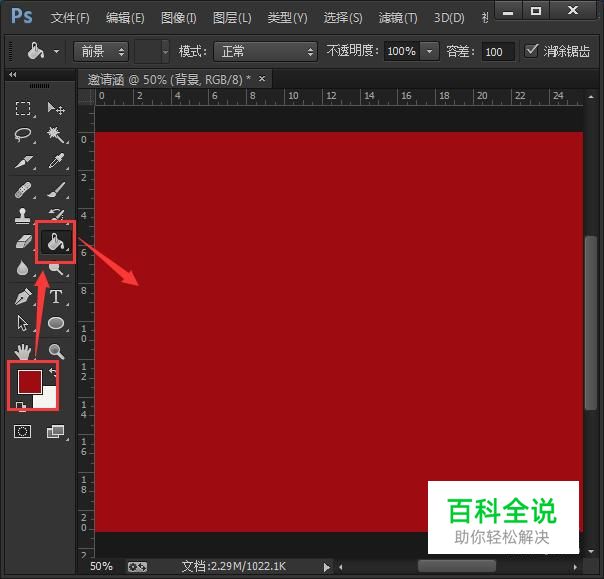Click the horizontal scrollbar thumb
The width and height of the screenshot is (604, 579).
(x=457, y=566)
